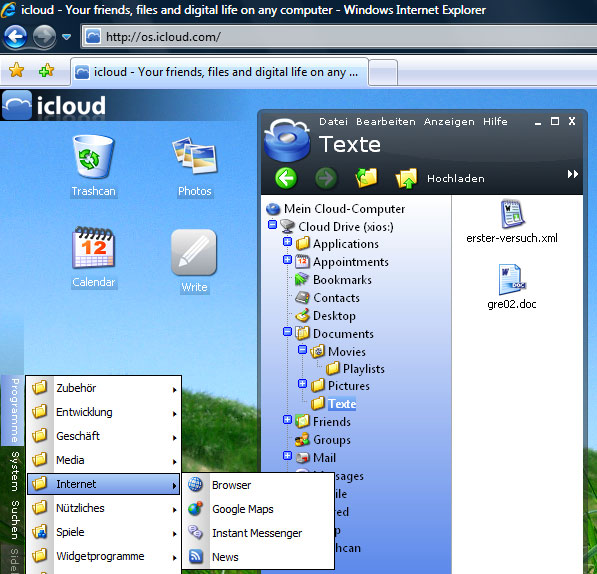Open the Spiele submenu
This screenshot has height=574, width=597.
(x=104, y=532)
